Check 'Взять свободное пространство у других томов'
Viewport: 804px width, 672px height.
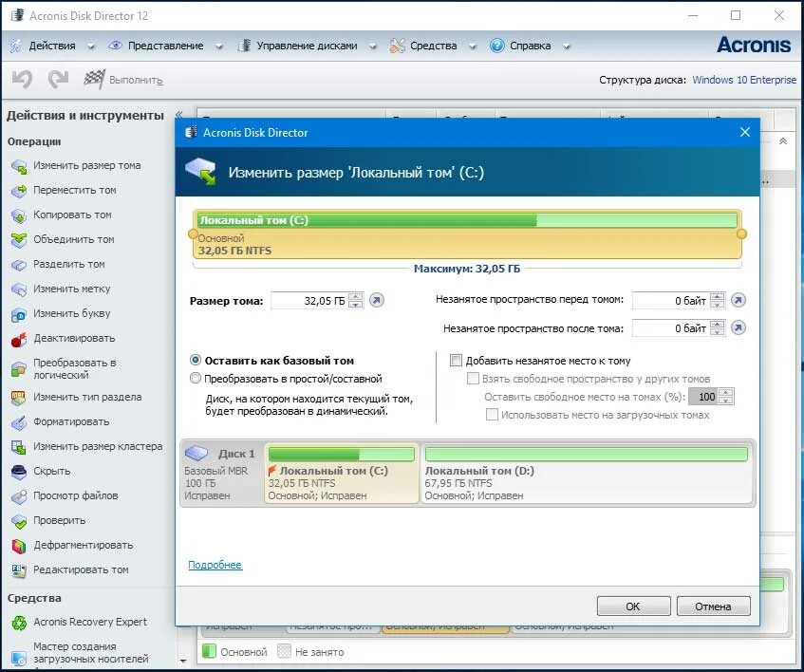coord(473,379)
